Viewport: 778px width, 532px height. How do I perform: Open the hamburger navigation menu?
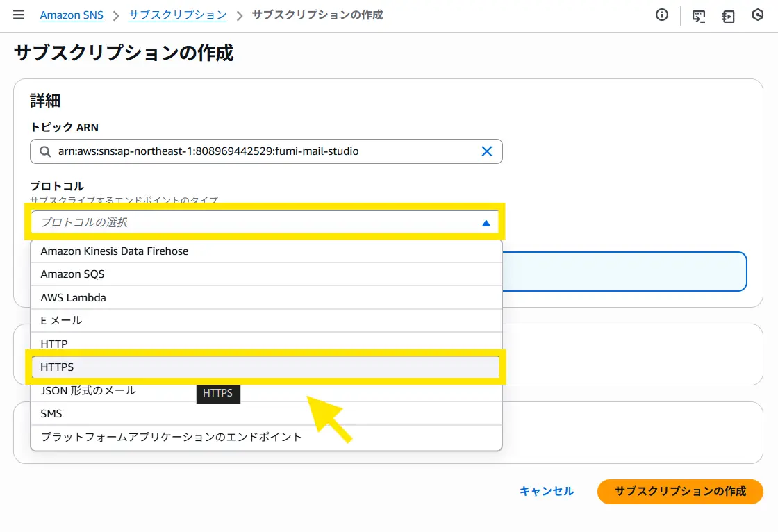click(x=19, y=15)
